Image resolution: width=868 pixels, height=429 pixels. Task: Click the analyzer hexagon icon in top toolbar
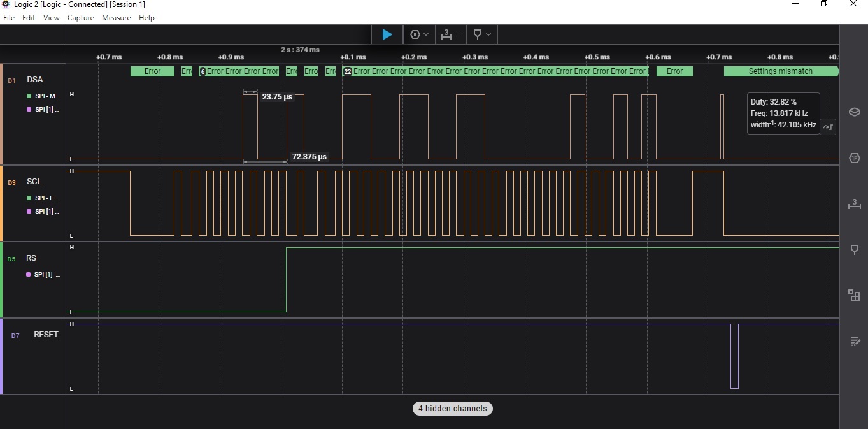415,34
